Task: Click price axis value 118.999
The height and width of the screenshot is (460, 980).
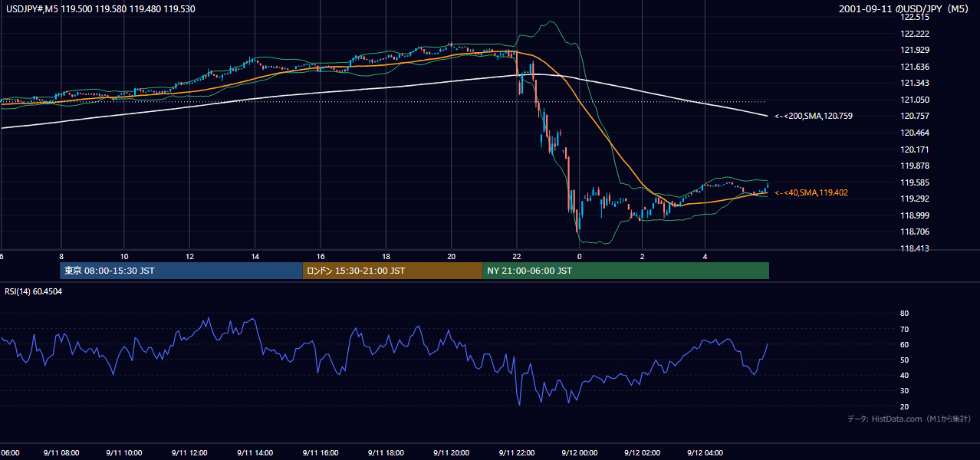Action: pyautogui.click(x=916, y=215)
